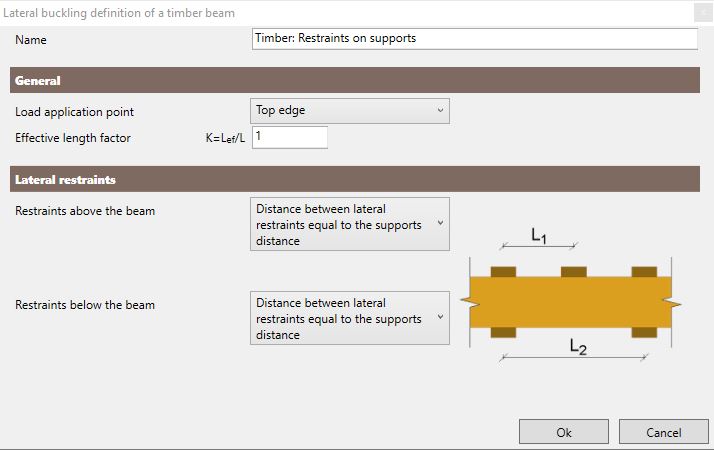
Task: Confirm the dialog with Ok
Action: (564, 432)
